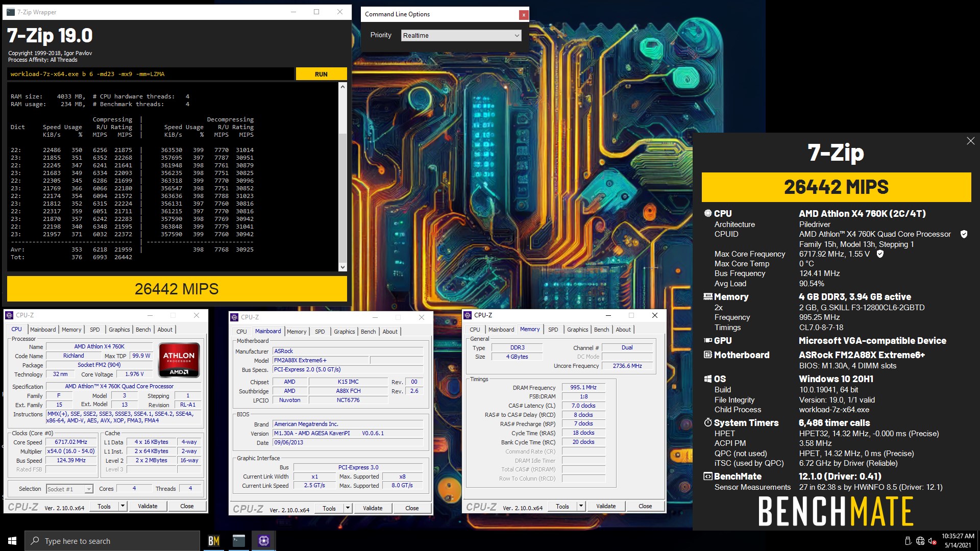Close the Command Line Options dialog
Viewport: 980px width, 551px height.
coord(523,15)
